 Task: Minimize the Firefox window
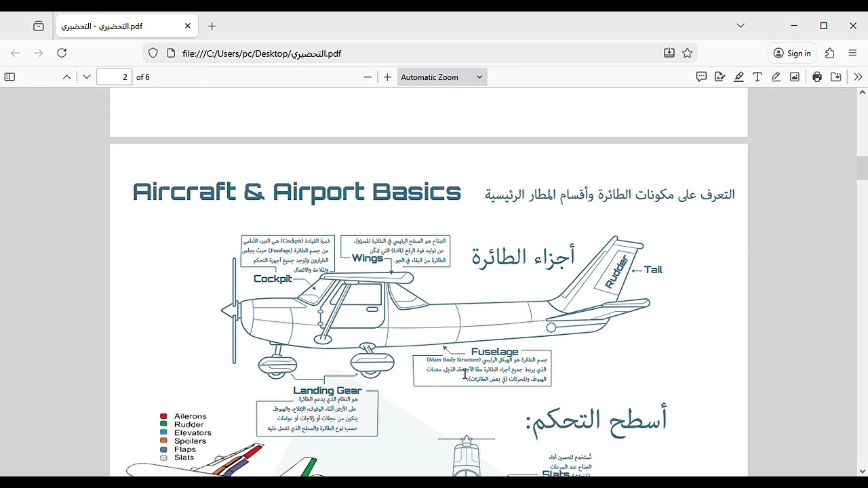[x=794, y=26]
